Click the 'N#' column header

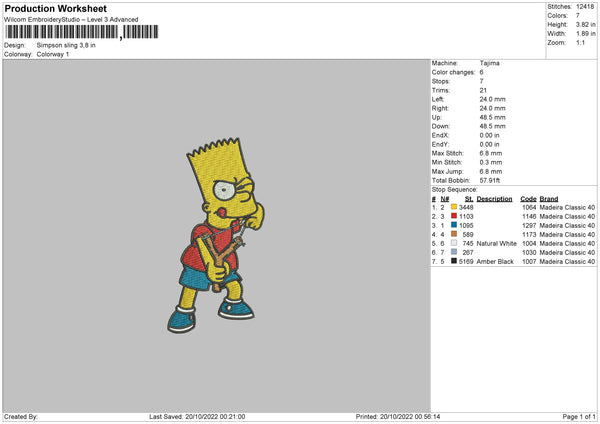pyautogui.click(x=445, y=199)
